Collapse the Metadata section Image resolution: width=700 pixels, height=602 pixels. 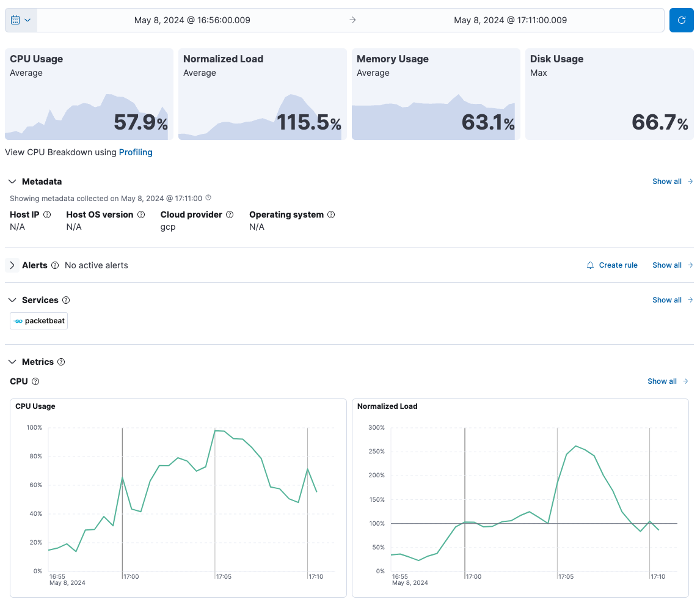coord(12,182)
